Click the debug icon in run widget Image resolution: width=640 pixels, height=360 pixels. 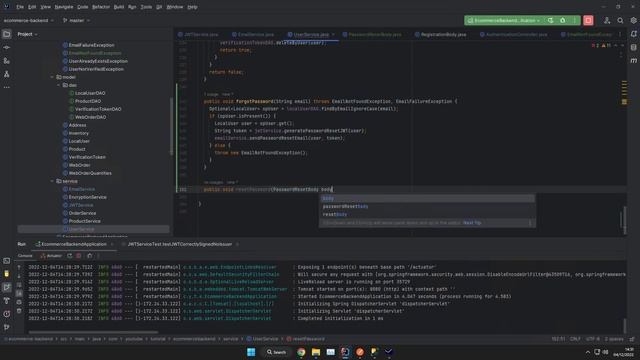[x=563, y=20]
